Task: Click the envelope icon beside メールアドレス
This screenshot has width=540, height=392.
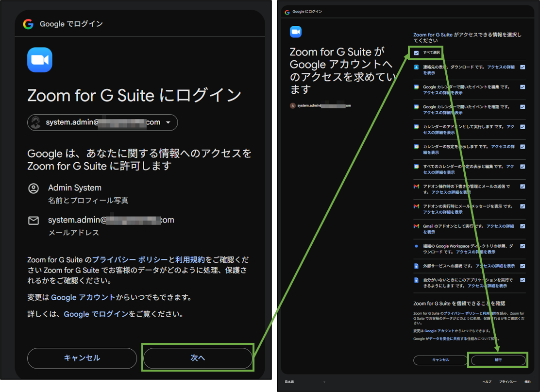Action: (34, 221)
